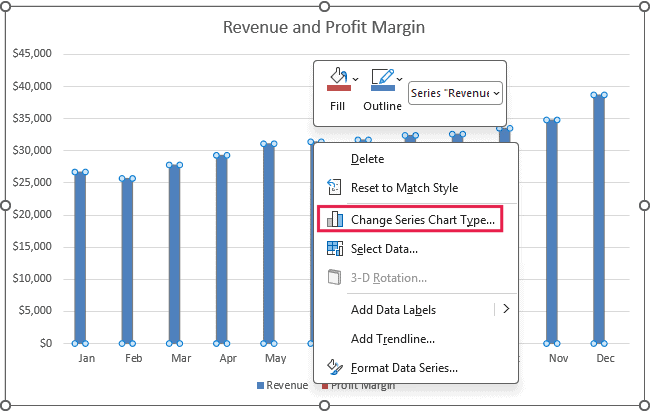The image size is (652, 412).
Task: Click the Dec category label
Action: [x=605, y=358]
